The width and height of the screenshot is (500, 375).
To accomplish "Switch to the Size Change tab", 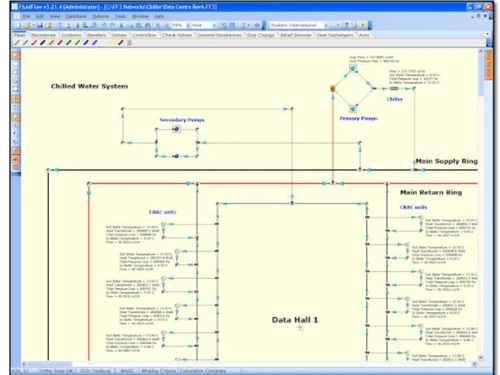I will [260, 35].
